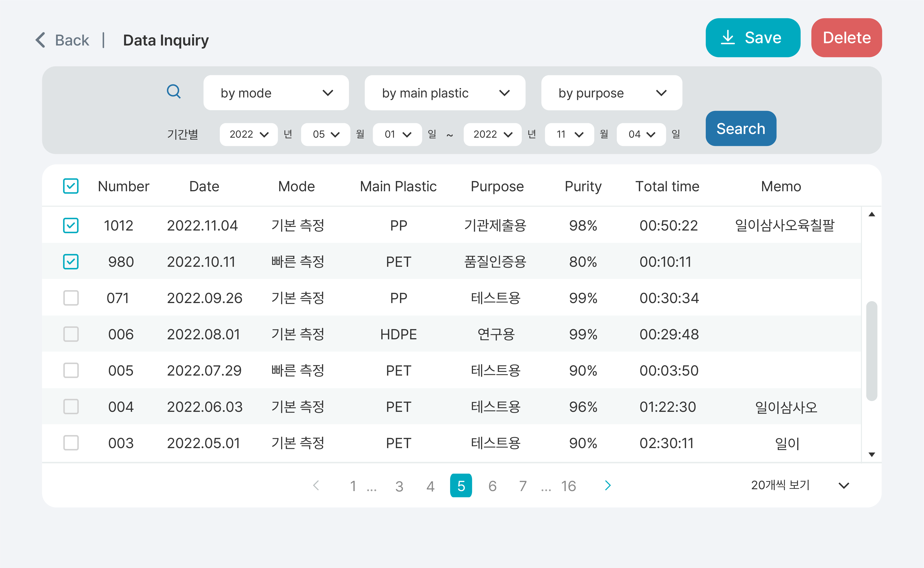Open the 'by purpose' filter dropdown
Viewport: 924px width, 568px height.
pyautogui.click(x=612, y=93)
